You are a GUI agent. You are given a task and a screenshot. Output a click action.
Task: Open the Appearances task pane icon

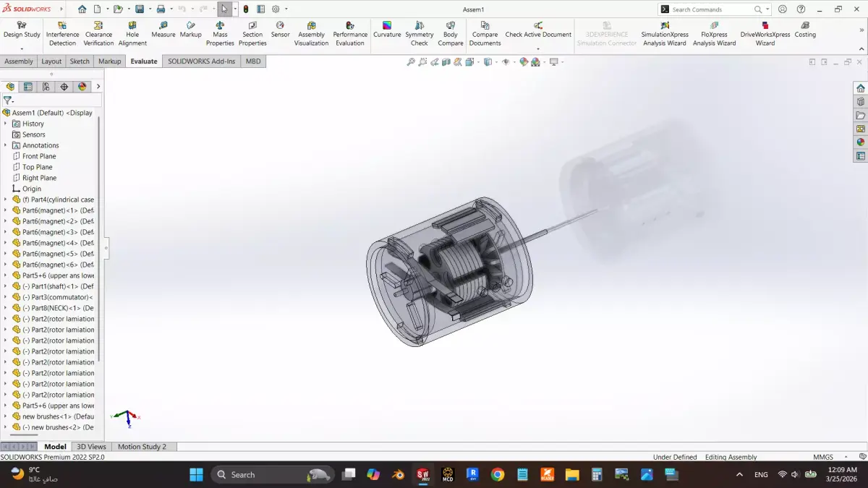pyautogui.click(x=861, y=142)
